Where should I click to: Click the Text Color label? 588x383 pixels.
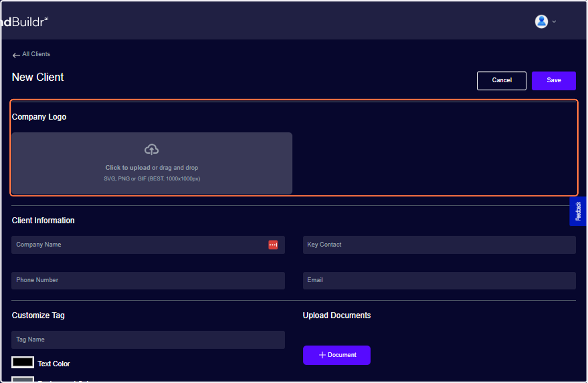click(54, 364)
